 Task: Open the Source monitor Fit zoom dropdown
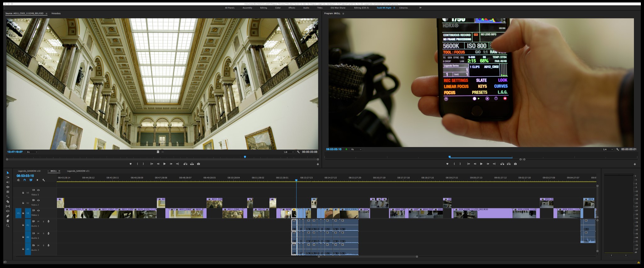pos(32,152)
